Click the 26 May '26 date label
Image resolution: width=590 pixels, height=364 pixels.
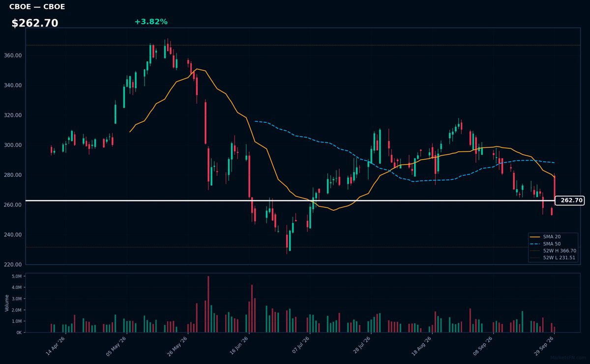click(x=177, y=346)
